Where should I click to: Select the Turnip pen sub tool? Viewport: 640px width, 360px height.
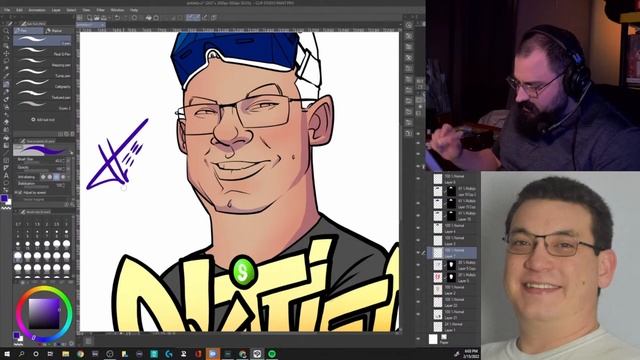tap(42, 74)
